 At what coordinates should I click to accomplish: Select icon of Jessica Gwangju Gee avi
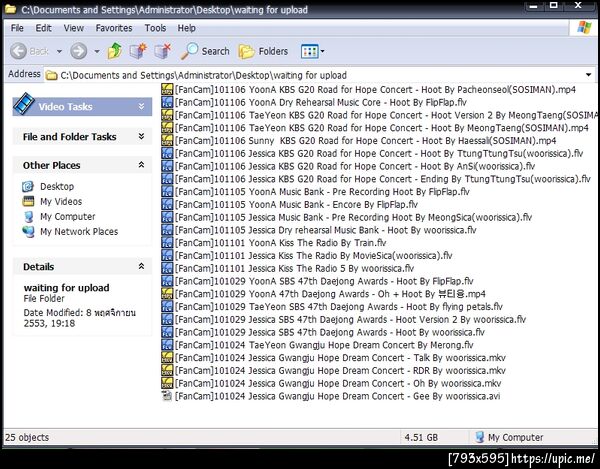coord(167,396)
